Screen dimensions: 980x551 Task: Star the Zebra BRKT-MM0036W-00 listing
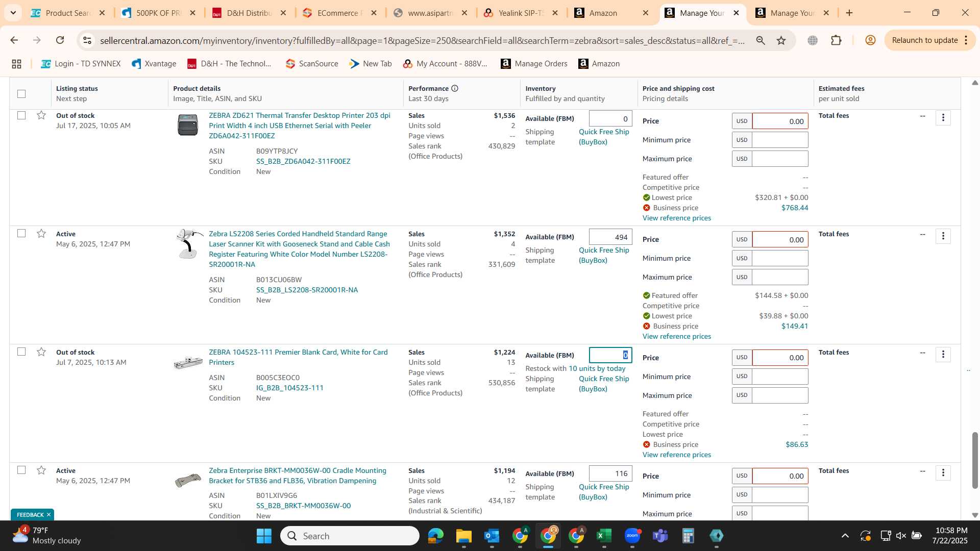pos(41,470)
